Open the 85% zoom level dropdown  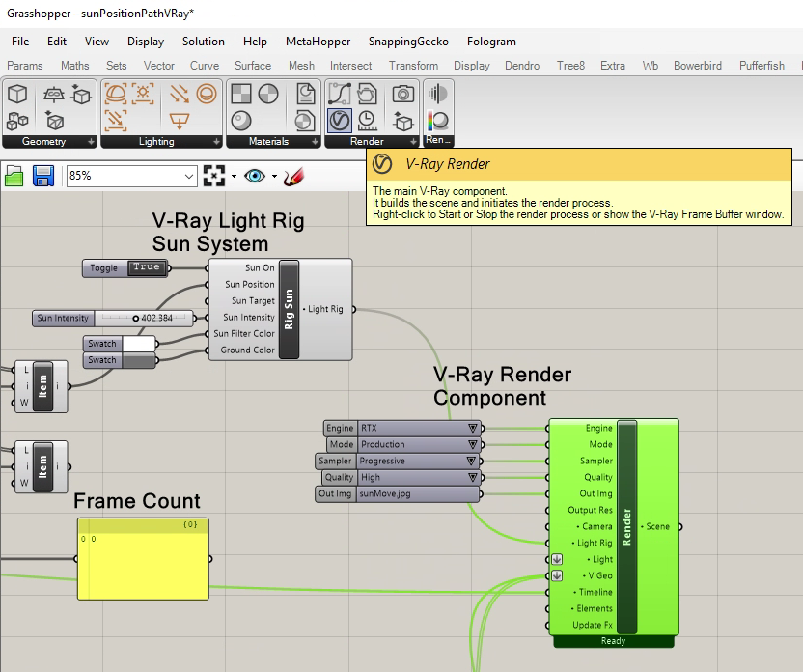click(x=189, y=176)
